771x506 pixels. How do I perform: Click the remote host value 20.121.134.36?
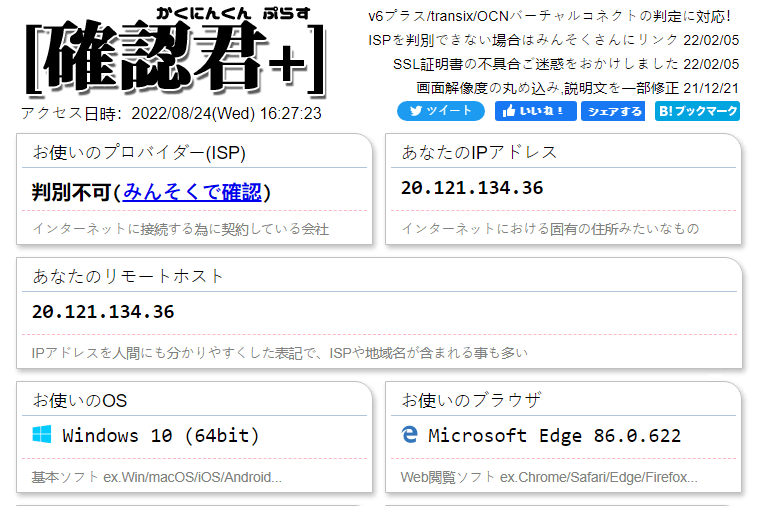[103, 312]
